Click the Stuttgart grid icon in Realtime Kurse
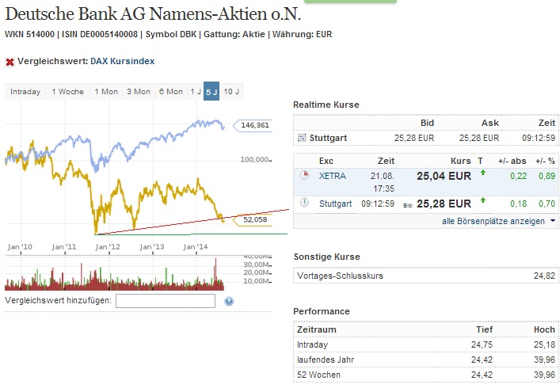Screen dimensions: 560x392 [301, 138]
